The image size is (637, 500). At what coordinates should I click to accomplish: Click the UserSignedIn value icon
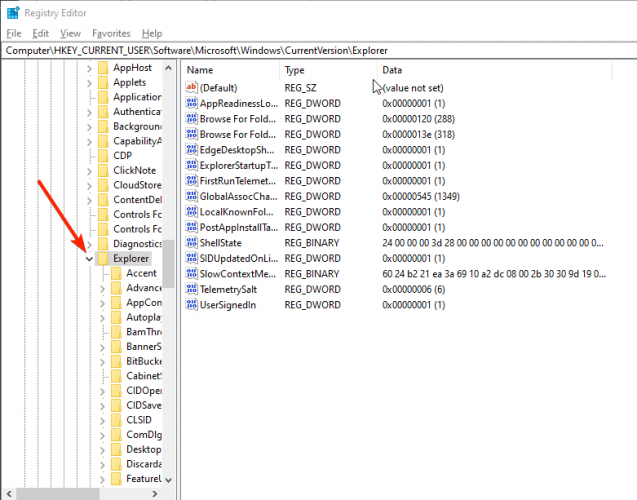click(x=191, y=304)
